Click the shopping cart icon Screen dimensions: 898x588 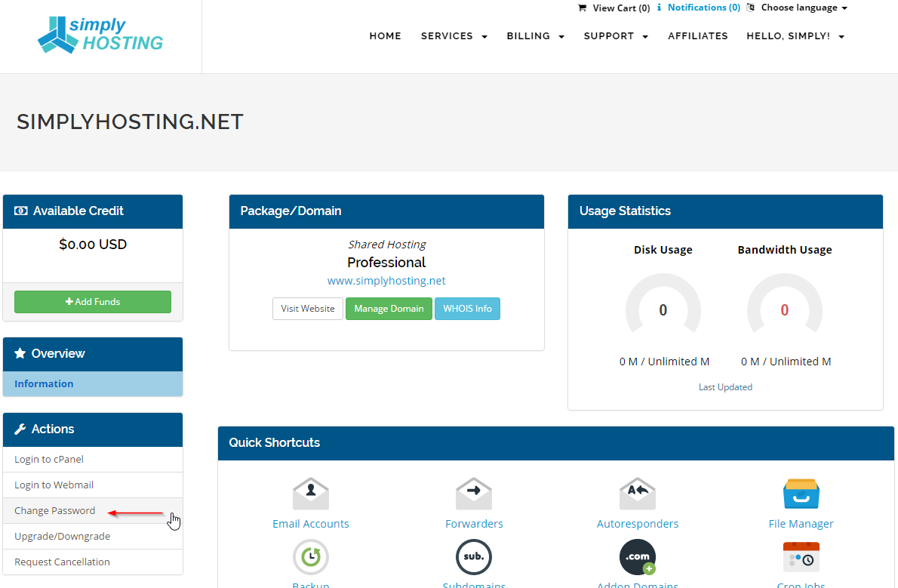(x=583, y=8)
